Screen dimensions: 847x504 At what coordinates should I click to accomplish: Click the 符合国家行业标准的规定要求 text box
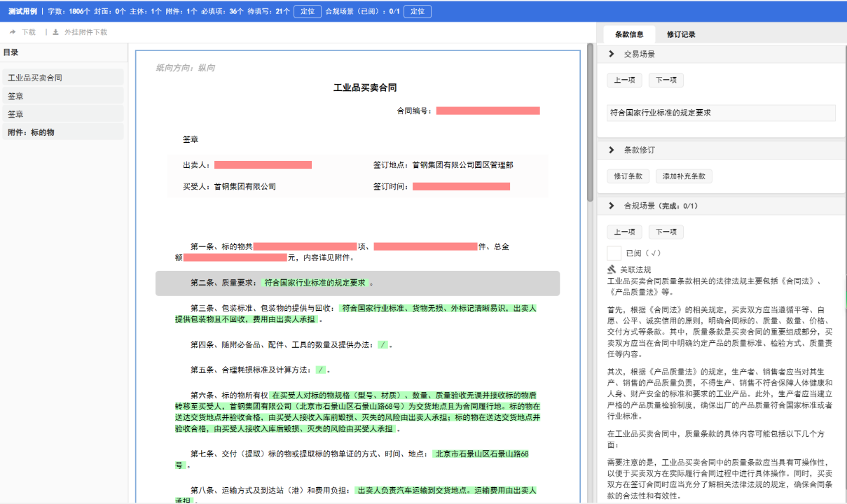pyautogui.click(x=721, y=113)
